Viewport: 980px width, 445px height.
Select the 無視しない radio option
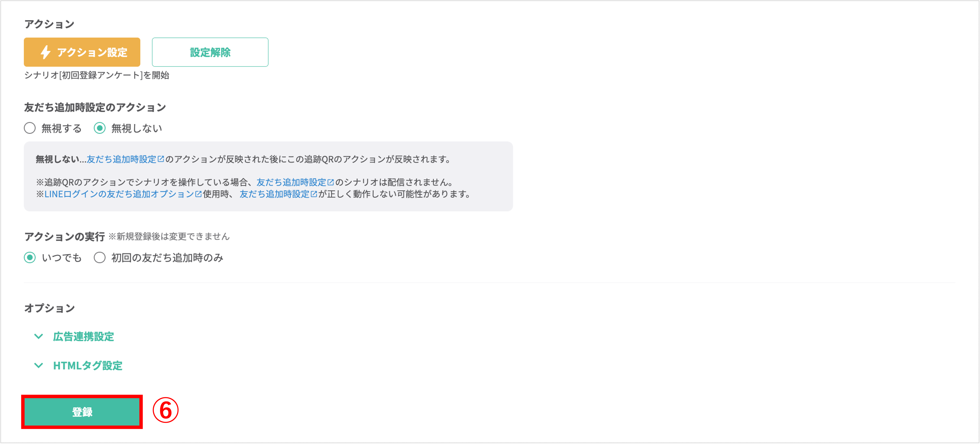point(100,128)
